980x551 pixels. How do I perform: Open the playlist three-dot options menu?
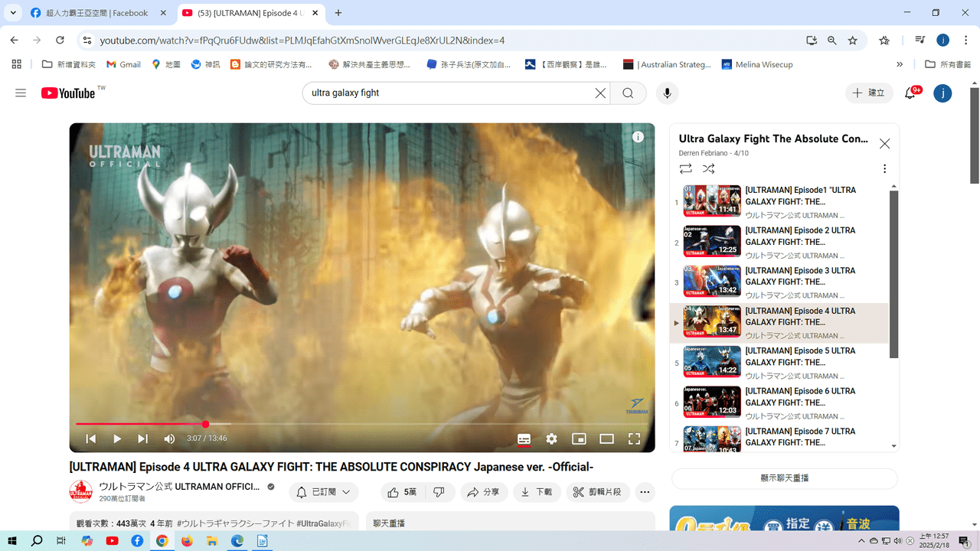[884, 168]
